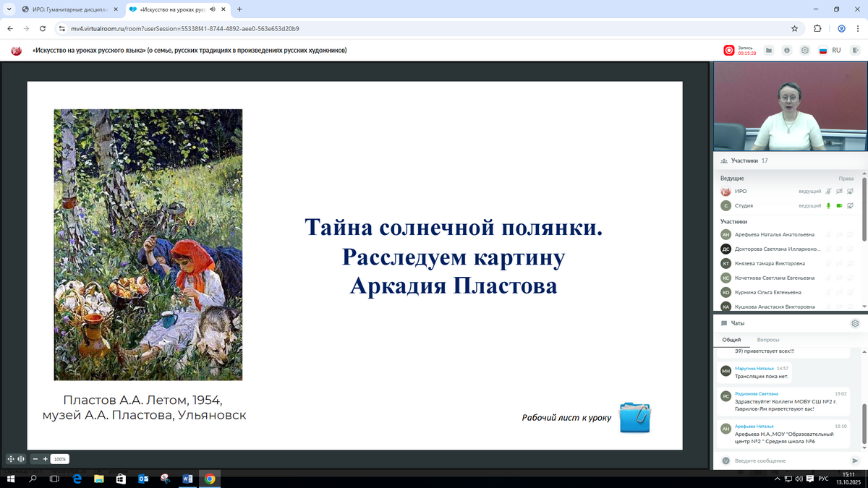The width and height of the screenshot is (868, 488).
Task: Zoom out the slide with minus button
Action: 35,459
